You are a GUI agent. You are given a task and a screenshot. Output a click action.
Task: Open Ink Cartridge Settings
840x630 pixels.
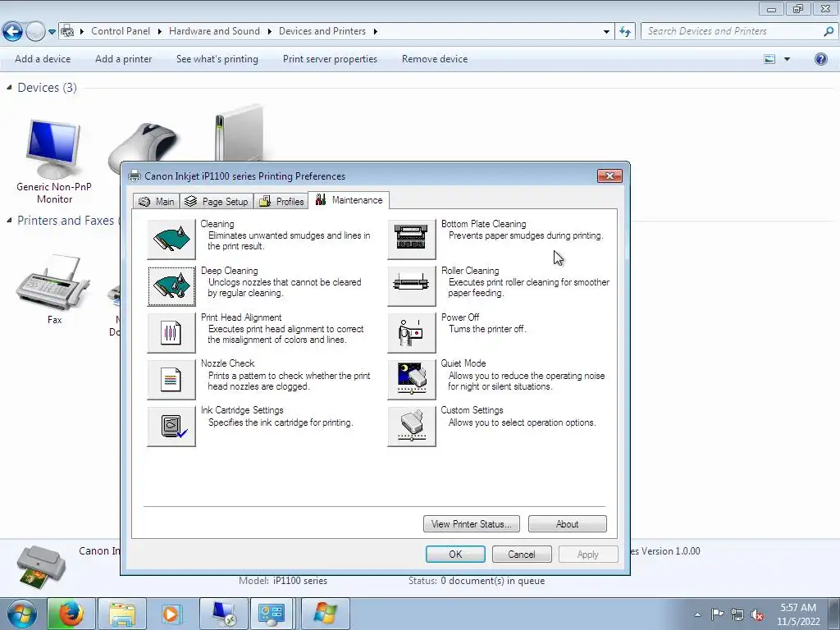coord(171,427)
